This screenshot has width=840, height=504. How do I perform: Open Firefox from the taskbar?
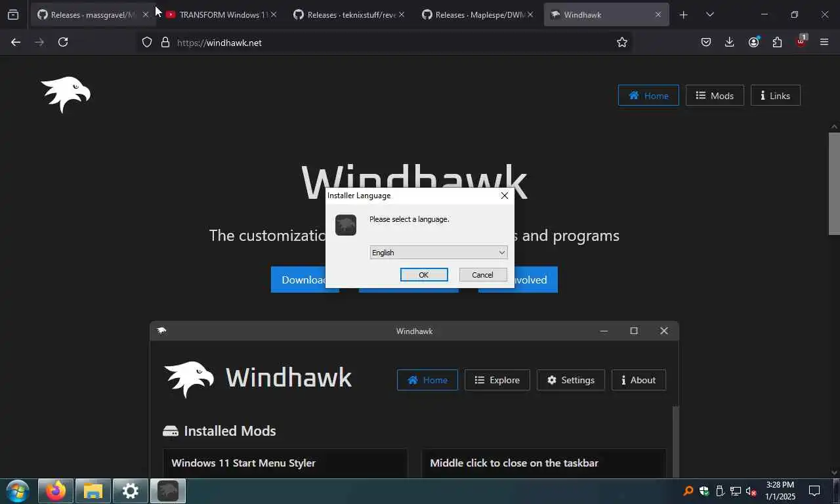(56, 491)
